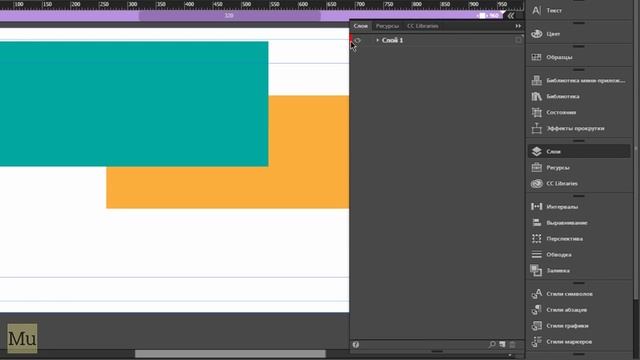Click the help icon in the Layers panel footer
This screenshot has height=360, width=640.
click(x=356, y=345)
